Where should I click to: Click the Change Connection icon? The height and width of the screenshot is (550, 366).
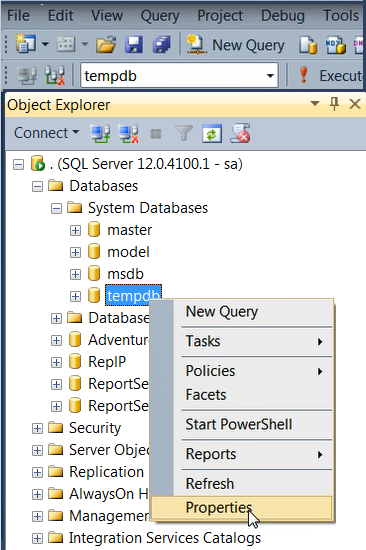tap(55, 75)
